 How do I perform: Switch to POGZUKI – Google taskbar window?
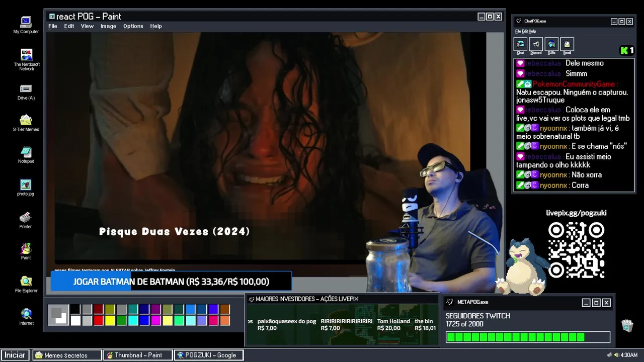click(208, 355)
